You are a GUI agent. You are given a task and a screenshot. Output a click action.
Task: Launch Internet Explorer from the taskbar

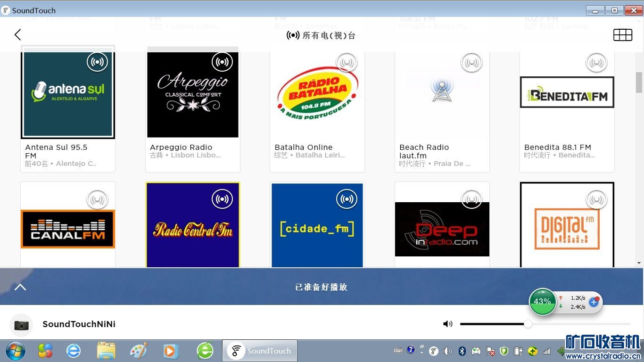coord(74,351)
